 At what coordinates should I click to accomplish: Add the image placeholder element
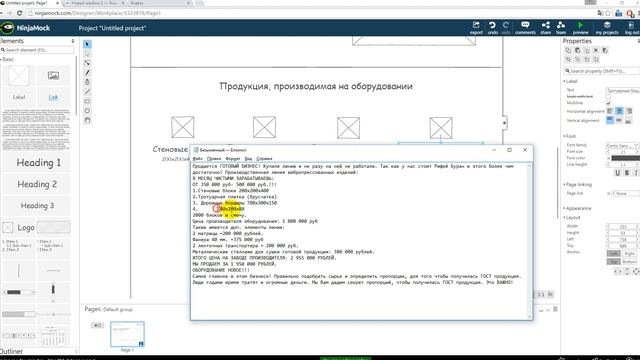pyautogui.click(x=19, y=76)
